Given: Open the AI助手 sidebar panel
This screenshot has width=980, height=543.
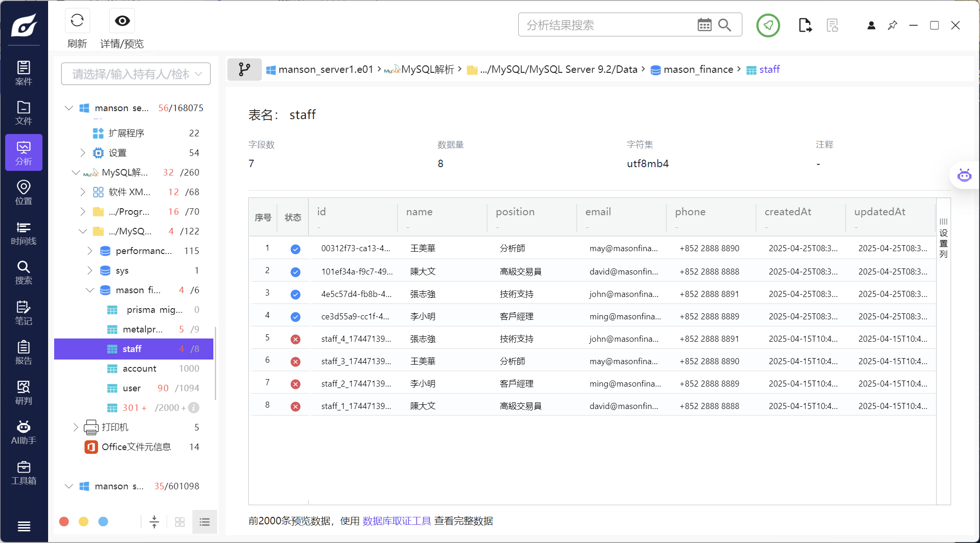Looking at the screenshot, I should click(23, 432).
